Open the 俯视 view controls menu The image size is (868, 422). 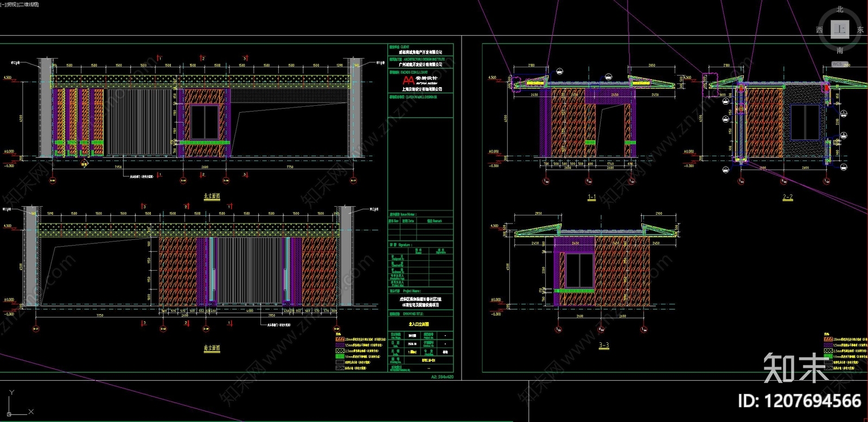[12, 4]
